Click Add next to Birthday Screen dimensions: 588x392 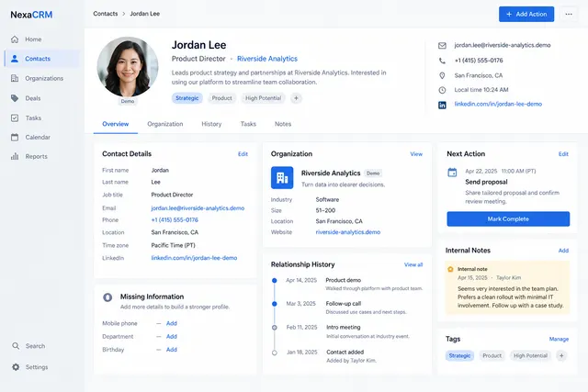pyautogui.click(x=172, y=350)
